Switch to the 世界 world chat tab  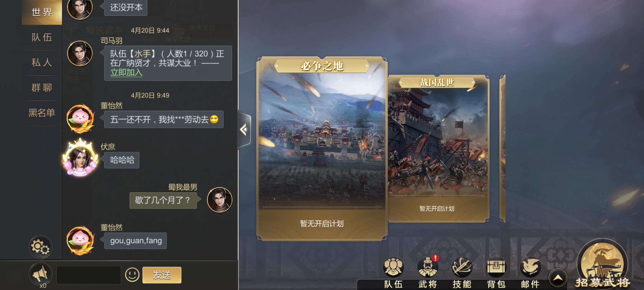coord(42,12)
